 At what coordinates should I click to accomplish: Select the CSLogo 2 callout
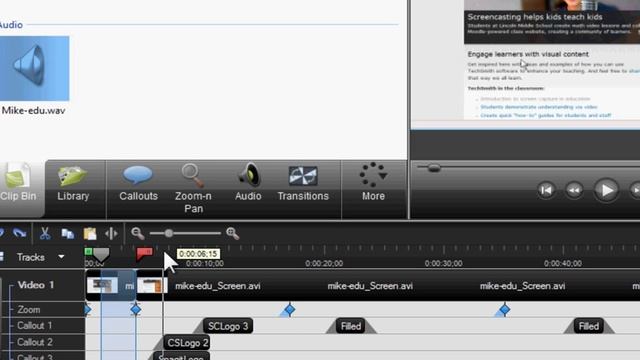tap(188, 343)
